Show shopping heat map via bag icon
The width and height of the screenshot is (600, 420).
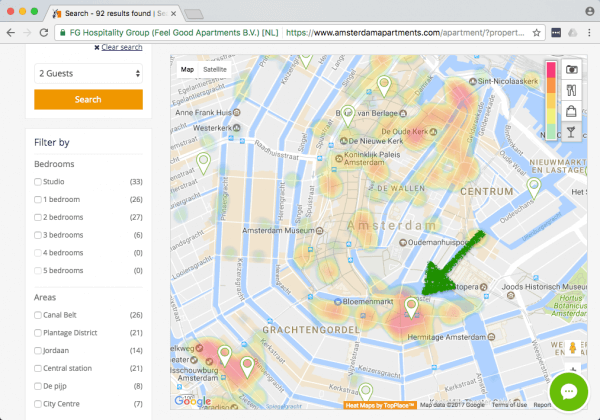coord(572,111)
